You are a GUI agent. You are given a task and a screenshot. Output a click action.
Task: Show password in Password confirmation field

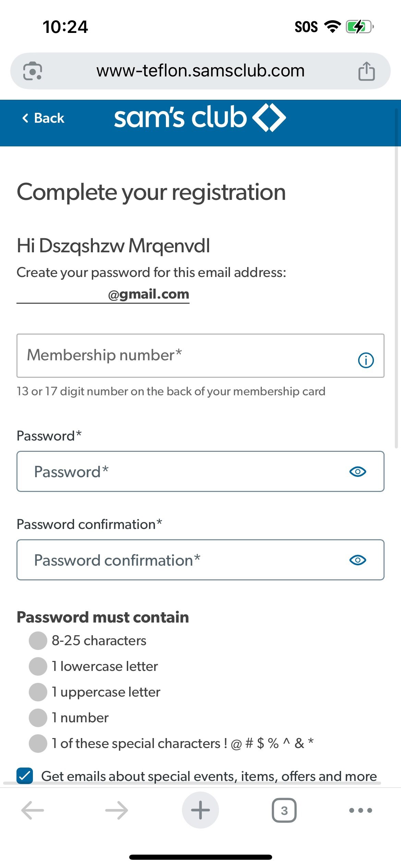pyautogui.click(x=357, y=560)
